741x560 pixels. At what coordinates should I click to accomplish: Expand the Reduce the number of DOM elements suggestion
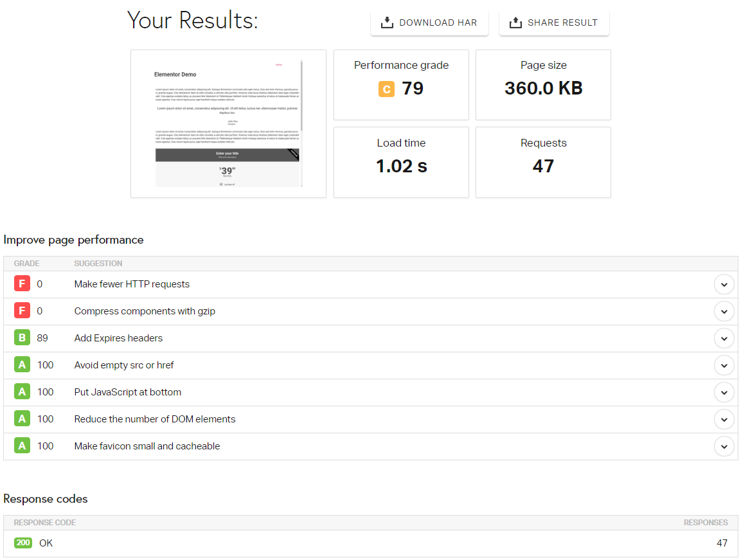tap(724, 419)
